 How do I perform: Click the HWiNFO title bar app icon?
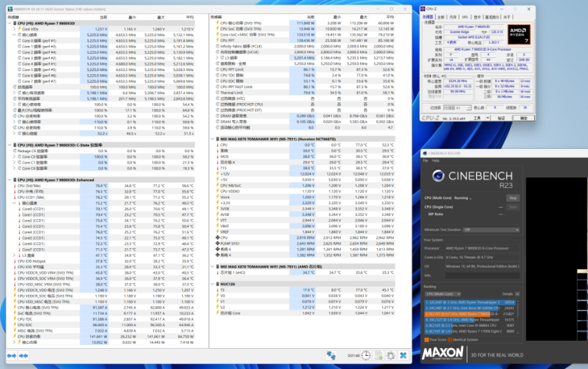tap(10, 9)
